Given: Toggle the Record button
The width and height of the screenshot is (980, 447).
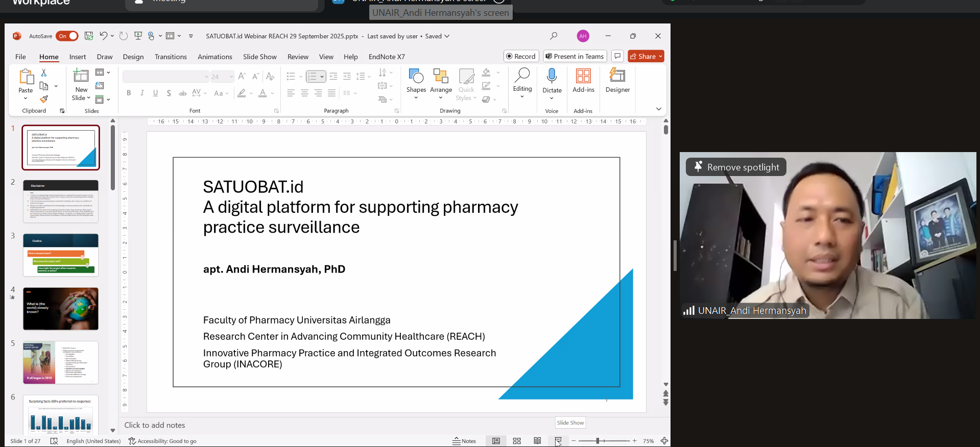Looking at the screenshot, I should pos(521,56).
